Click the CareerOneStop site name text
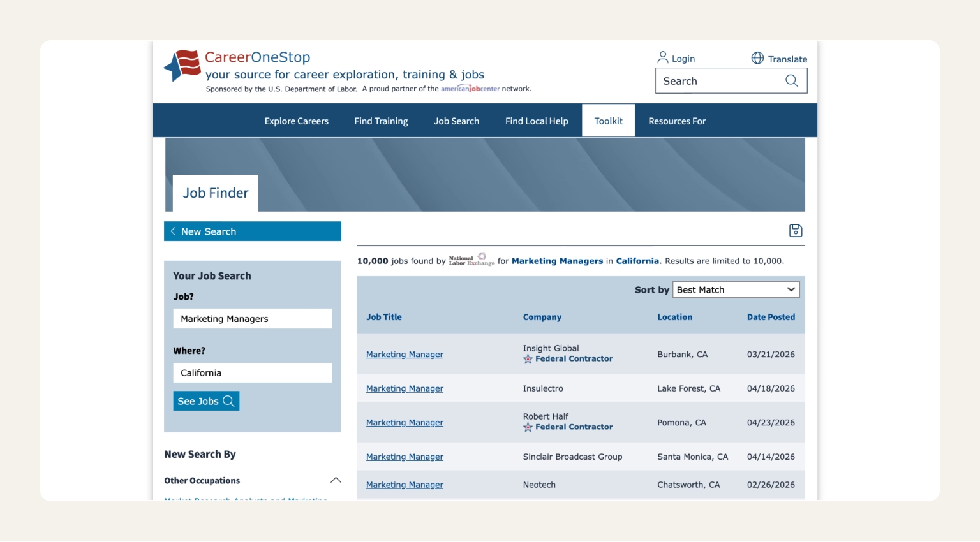Screen dimensions: 980x542 point(257,57)
